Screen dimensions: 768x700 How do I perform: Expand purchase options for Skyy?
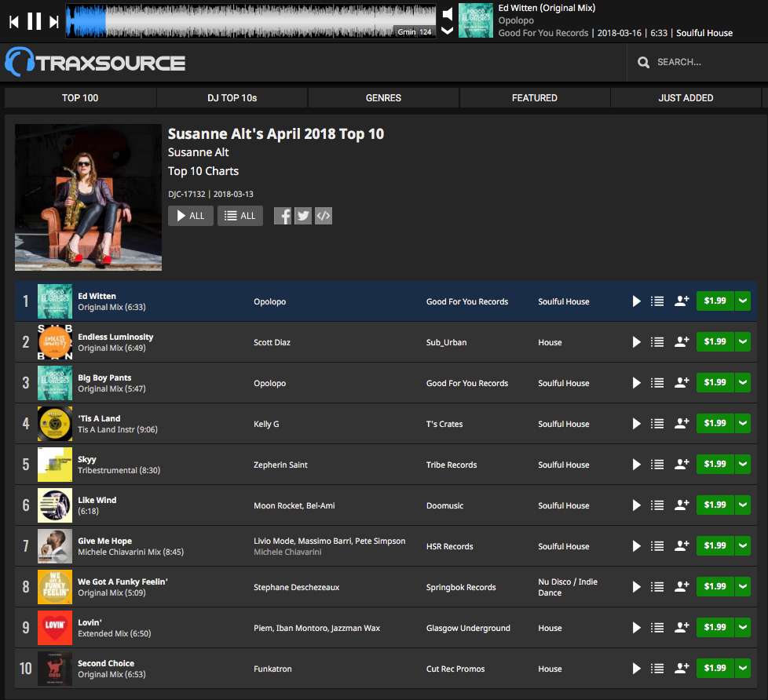click(743, 464)
